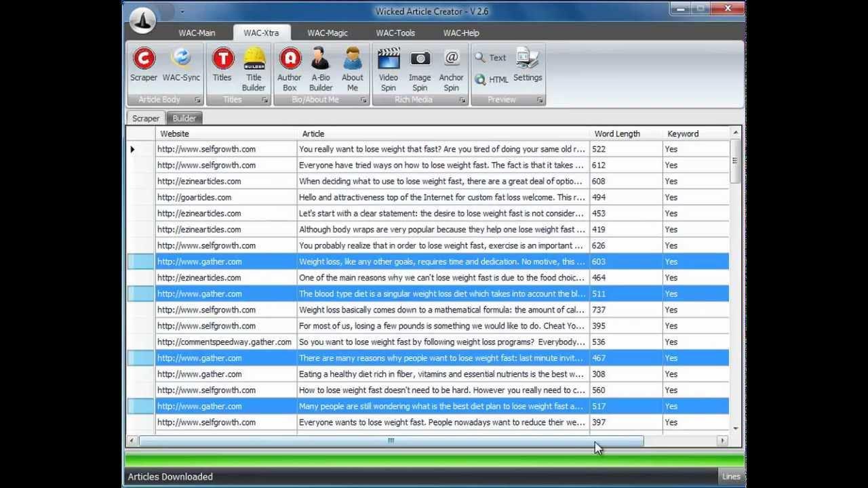Select the article "Let's start with a clear statement"
Screen dimensions: 868x488
point(443,213)
